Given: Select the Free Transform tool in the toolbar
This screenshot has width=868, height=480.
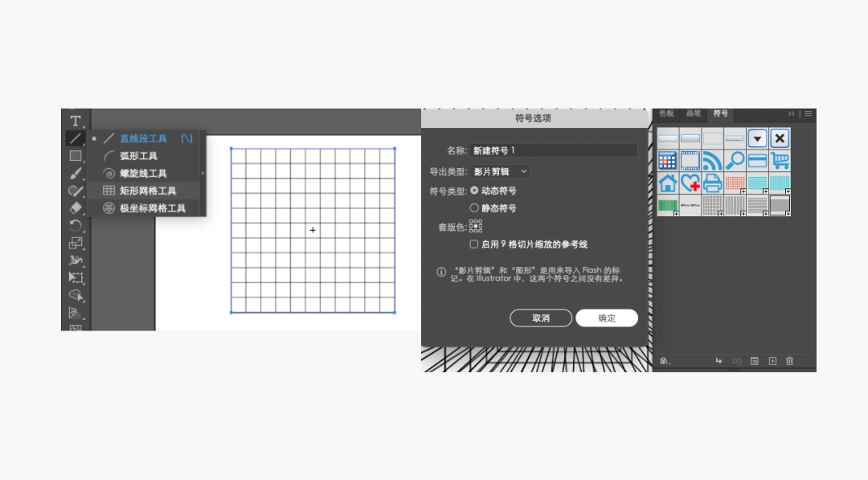Looking at the screenshot, I should [x=76, y=277].
